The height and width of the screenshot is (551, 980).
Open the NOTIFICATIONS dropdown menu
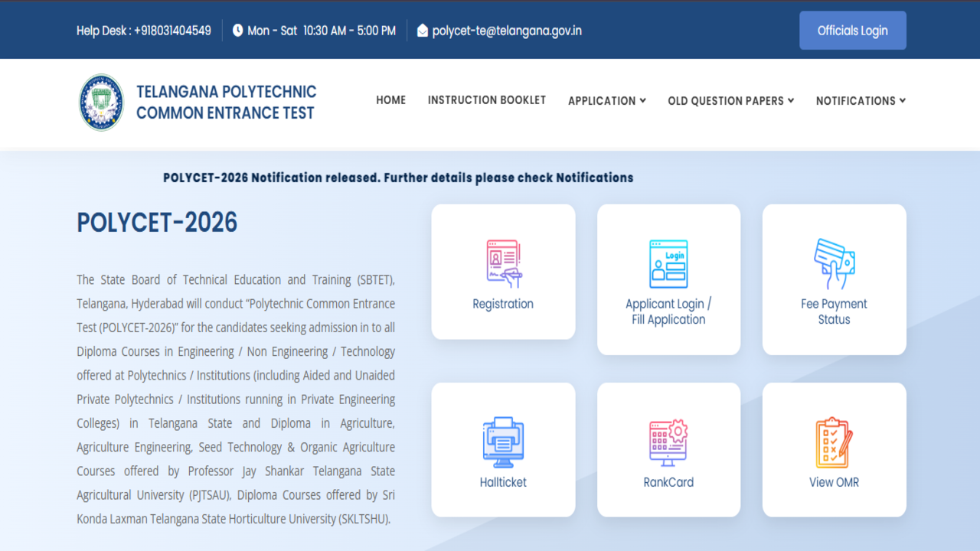pyautogui.click(x=861, y=101)
